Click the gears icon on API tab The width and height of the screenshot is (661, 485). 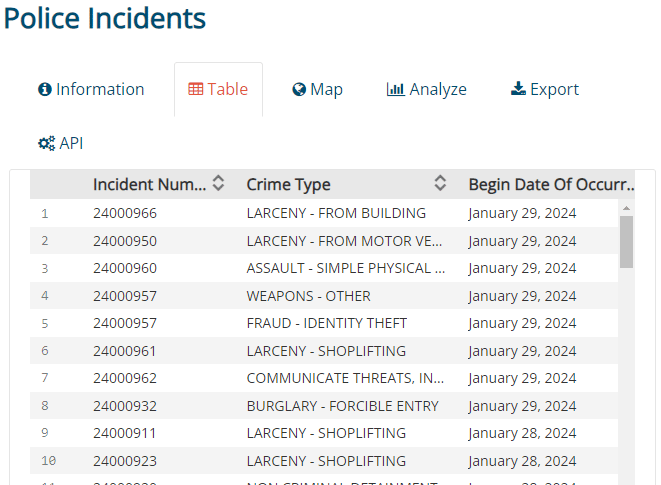[x=46, y=144]
